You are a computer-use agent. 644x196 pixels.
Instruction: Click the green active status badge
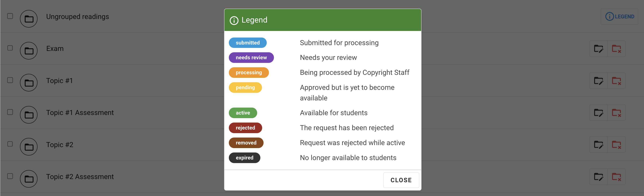pos(243,113)
